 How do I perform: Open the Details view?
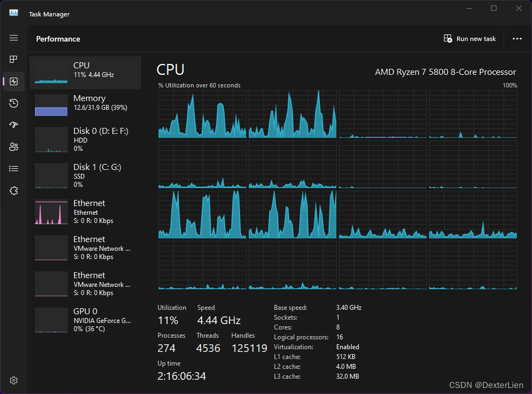pos(14,168)
